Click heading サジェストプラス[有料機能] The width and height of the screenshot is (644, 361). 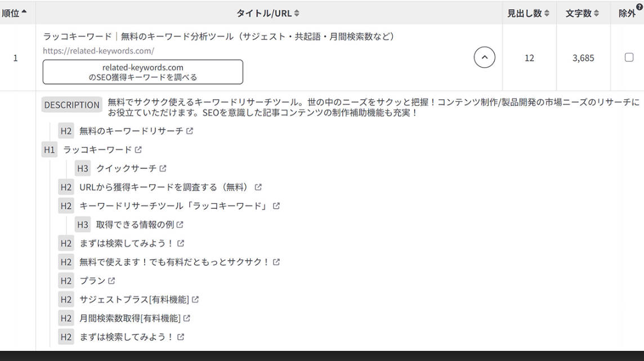(x=134, y=300)
